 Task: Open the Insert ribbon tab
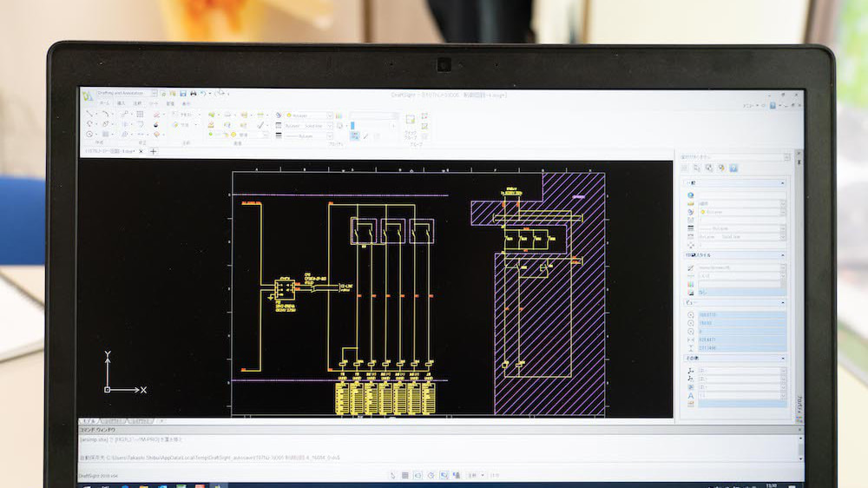pos(122,103)
